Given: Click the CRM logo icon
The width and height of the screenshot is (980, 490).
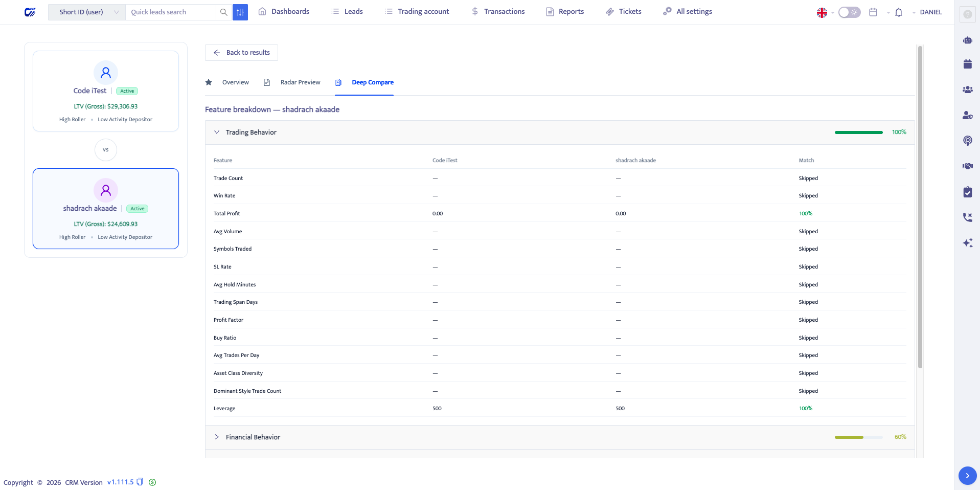Looking at the screenshot, I should [x=30, y=12].
